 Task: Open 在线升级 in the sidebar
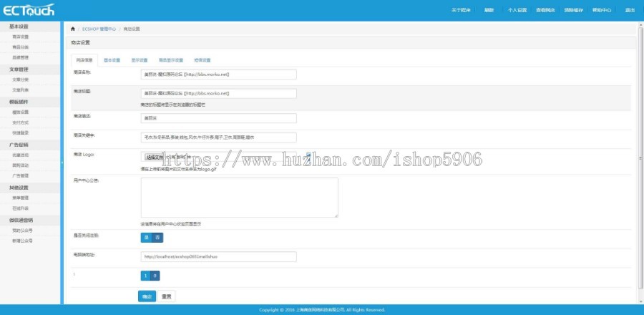click(21, 208)
